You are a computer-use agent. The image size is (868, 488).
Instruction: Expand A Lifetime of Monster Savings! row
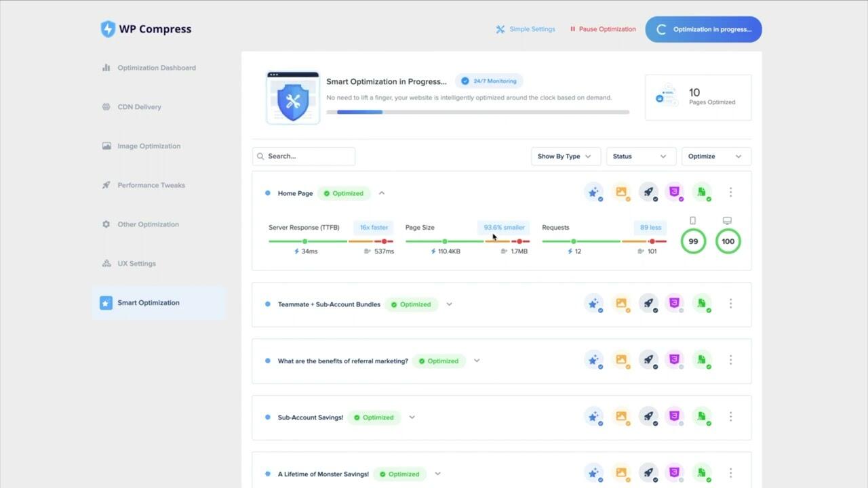(x=437, y=474)
